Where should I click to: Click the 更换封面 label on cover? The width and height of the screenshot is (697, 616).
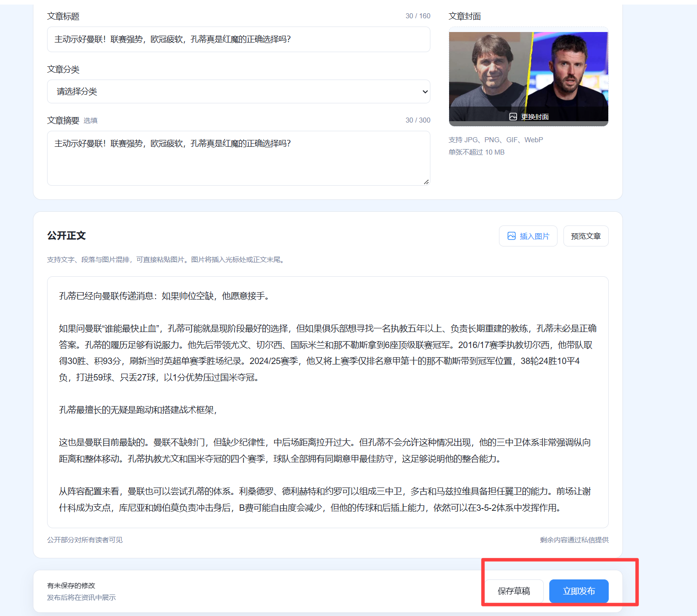coord(535,117)
